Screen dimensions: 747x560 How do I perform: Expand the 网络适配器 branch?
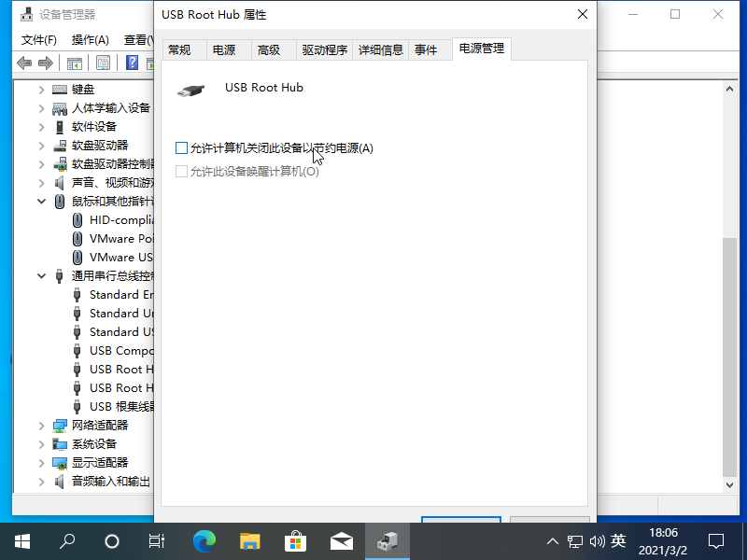tap(40, 425)
